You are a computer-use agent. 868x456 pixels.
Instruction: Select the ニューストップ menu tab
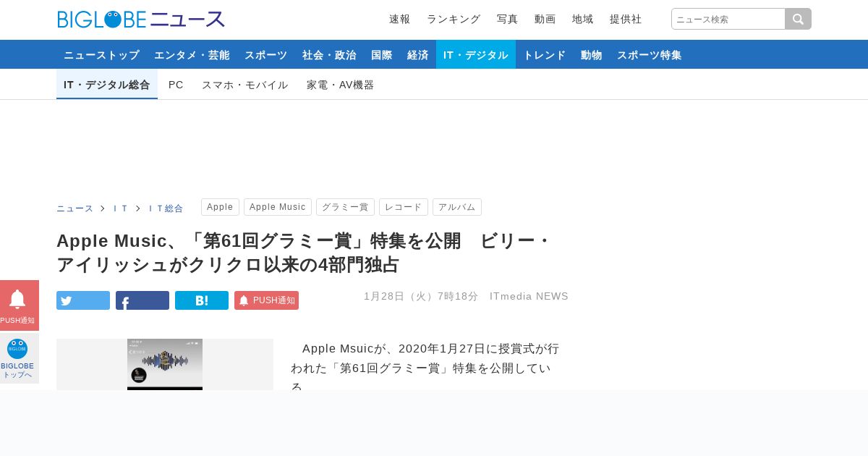click(101, 54)
